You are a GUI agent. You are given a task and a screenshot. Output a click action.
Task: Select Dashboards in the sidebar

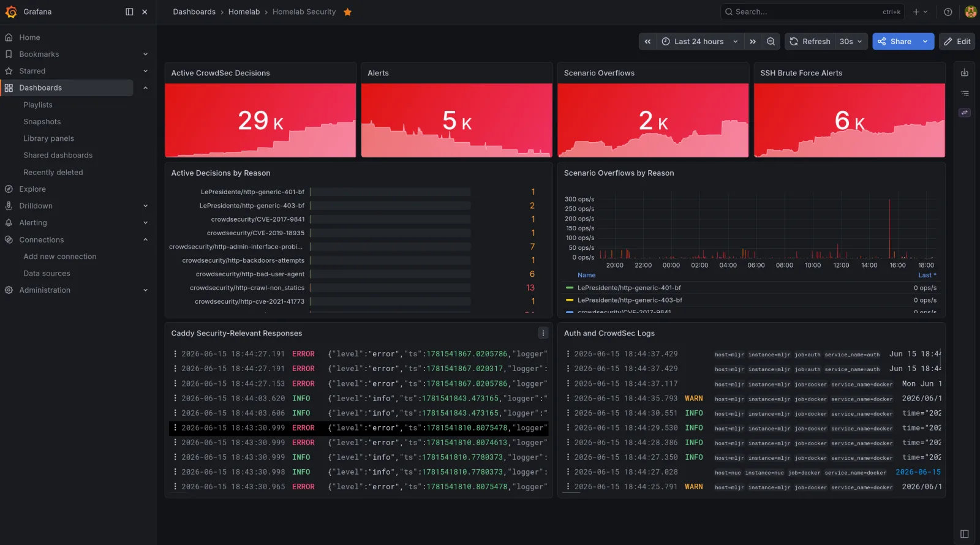click(67, 88)
